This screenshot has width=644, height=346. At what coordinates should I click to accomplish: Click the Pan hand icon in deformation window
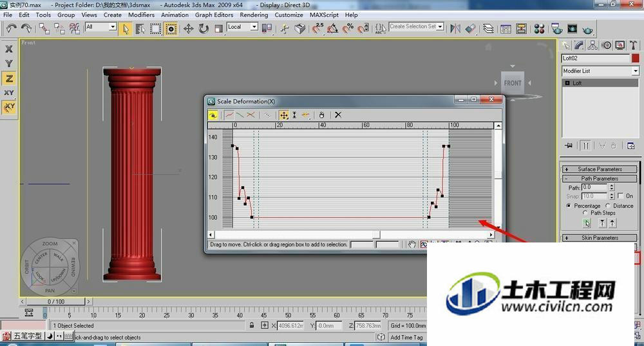[x=412, y=245]
